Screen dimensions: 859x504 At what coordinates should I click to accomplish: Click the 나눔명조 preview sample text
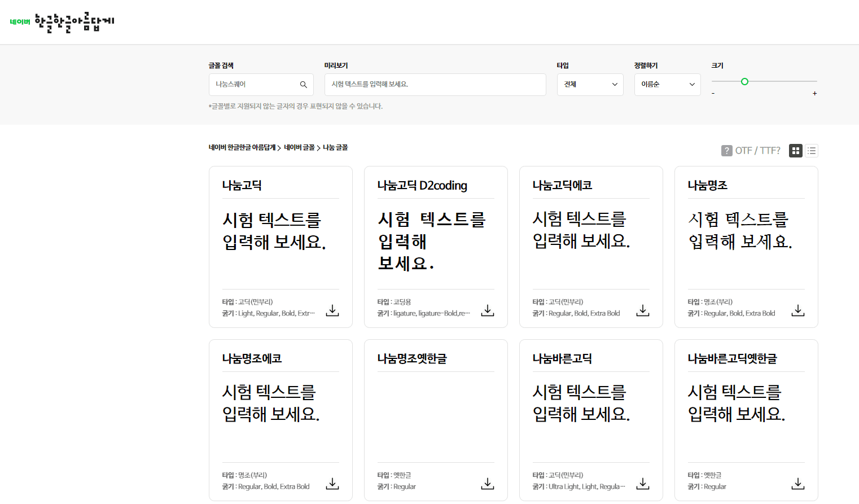point(740,231)
